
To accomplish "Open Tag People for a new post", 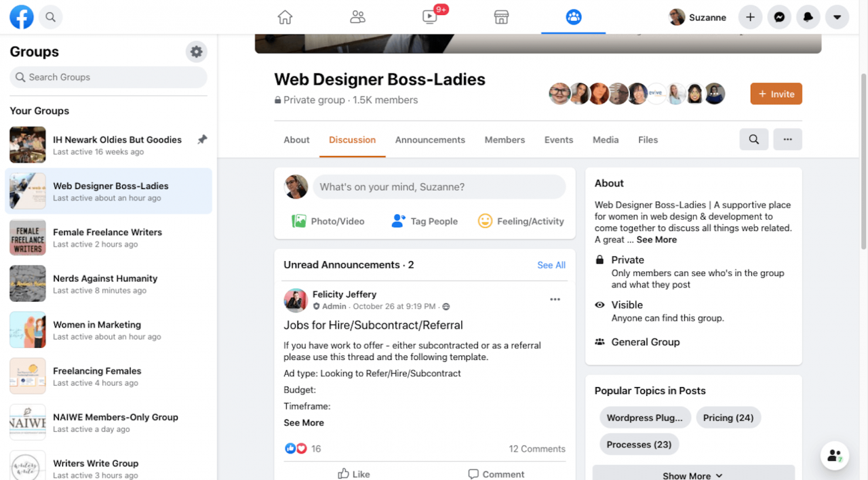I will [x=425, y=221].
